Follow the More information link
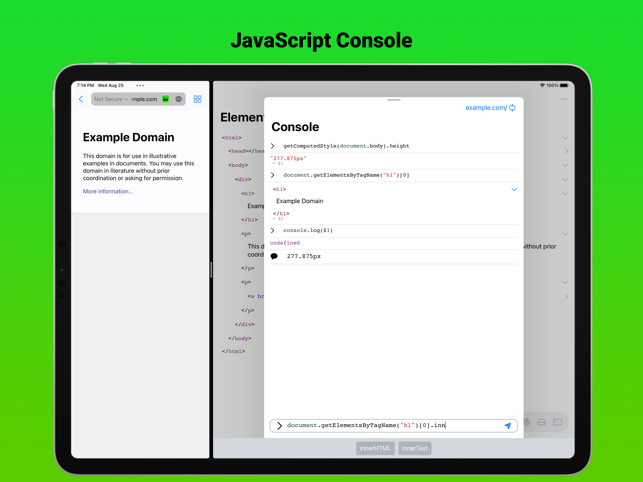The image size is (643, 482). (x=108, y=191)
